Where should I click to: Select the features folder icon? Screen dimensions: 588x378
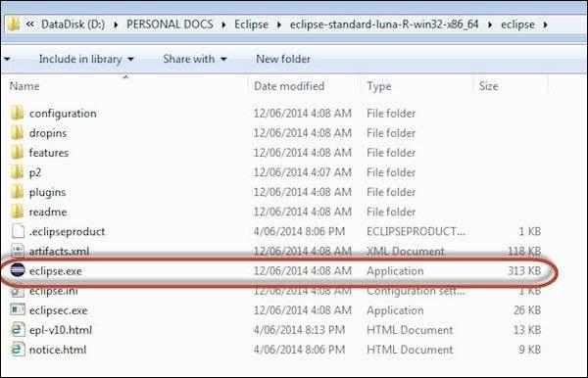17,153
